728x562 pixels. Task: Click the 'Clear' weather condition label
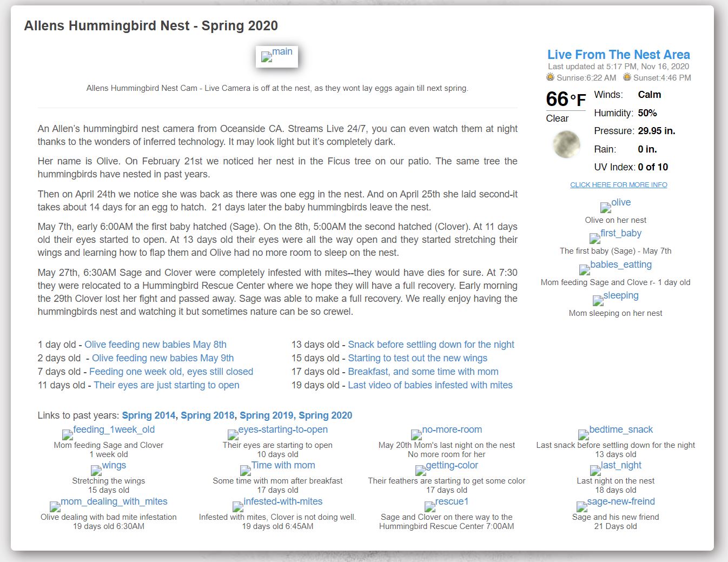point(557,118)
